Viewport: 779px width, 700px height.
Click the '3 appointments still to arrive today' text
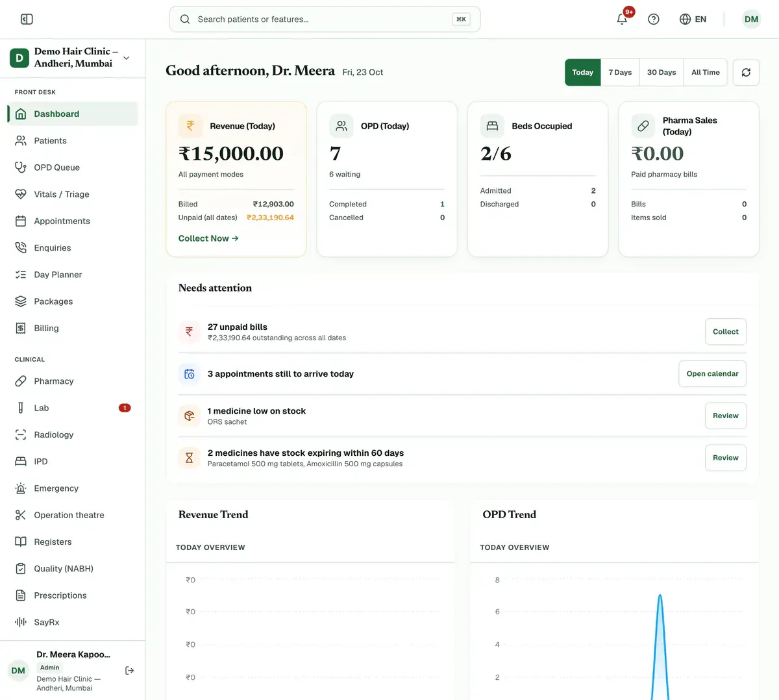(280, 374)
